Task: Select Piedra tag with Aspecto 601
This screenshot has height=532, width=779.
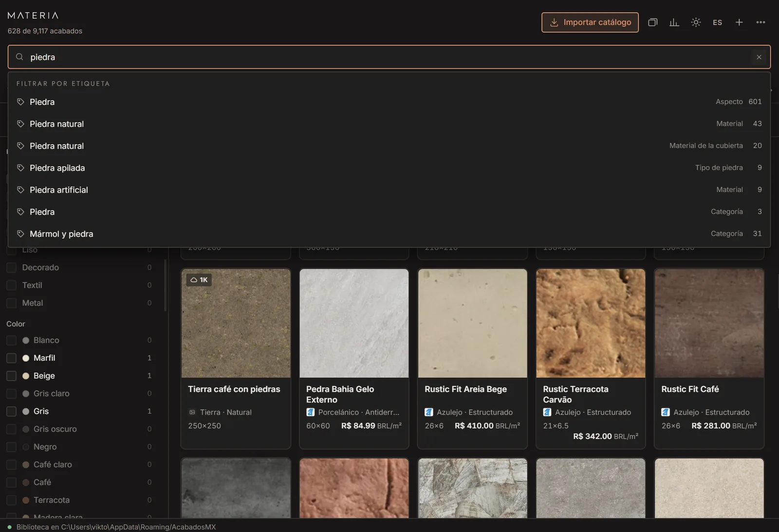Action: click(389, 102)
